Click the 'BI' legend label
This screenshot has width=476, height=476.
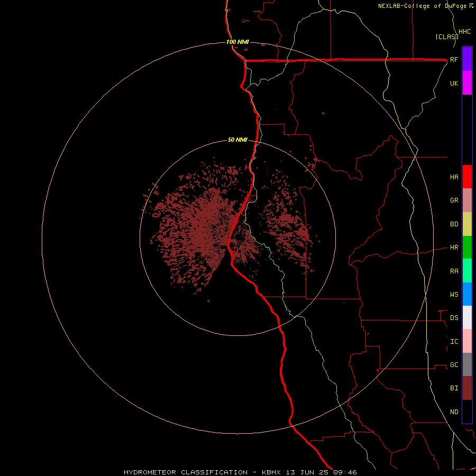click(x=454, y=388)
